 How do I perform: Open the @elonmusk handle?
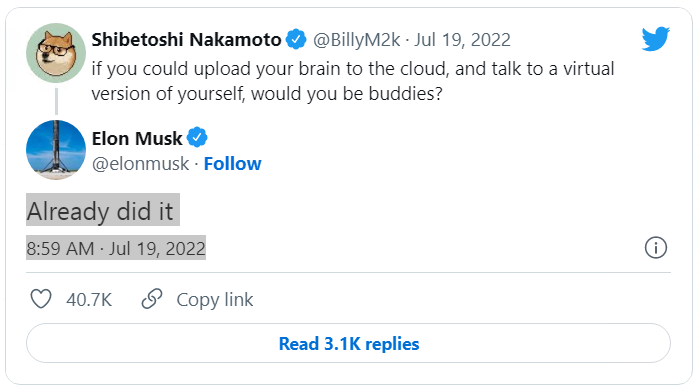141,164
